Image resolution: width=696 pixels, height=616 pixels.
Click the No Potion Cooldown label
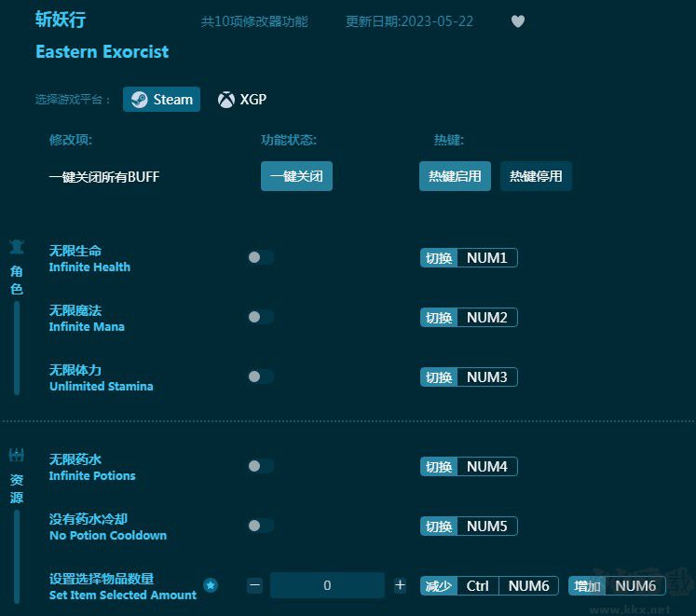[108, 535]
